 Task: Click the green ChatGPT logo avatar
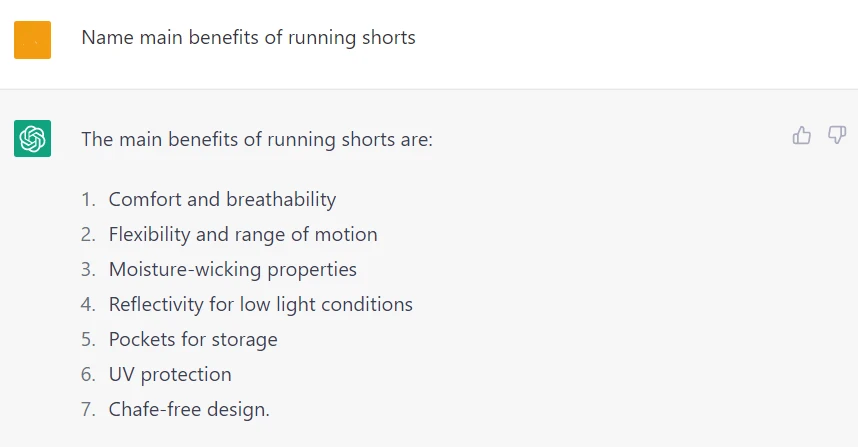[x=32, y=138]
